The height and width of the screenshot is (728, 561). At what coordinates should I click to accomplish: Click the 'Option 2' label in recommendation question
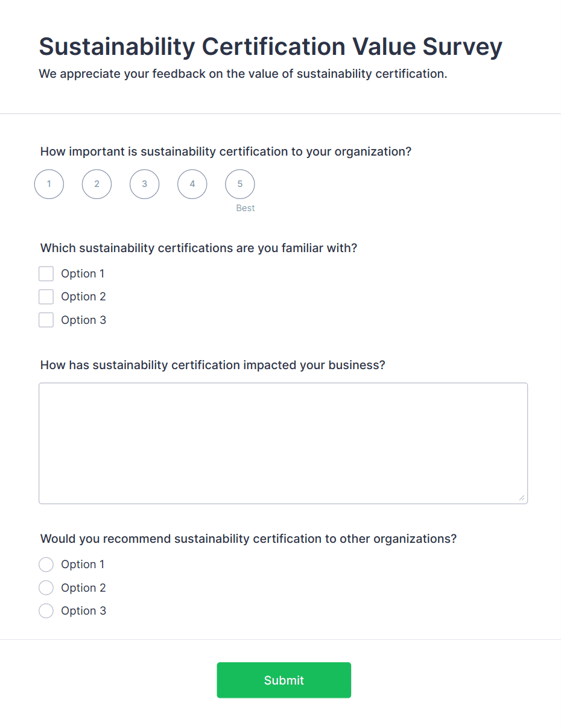click(83, 587)
